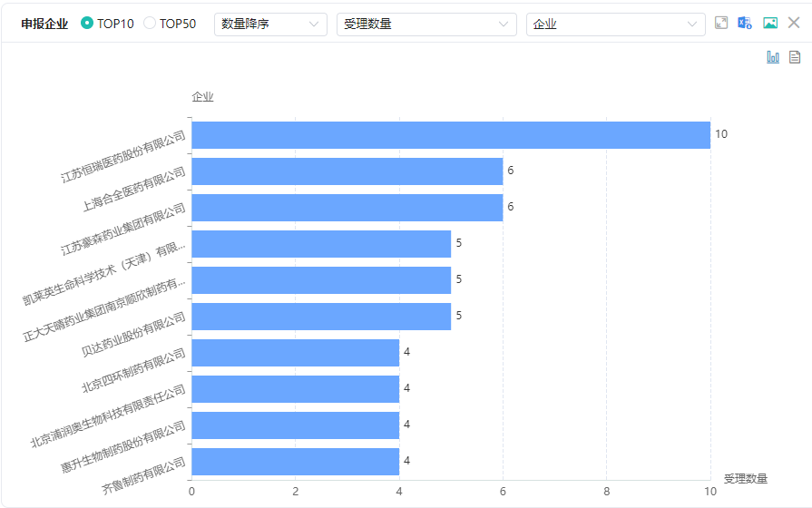Click the 上海合全医药有限公司 bar
This screenshot has height=508, width=812.
click(347, 171)
